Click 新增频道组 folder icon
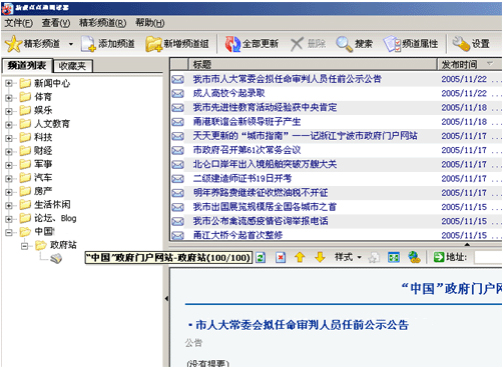Screen dimensions: 503x369 click(154, 44)
